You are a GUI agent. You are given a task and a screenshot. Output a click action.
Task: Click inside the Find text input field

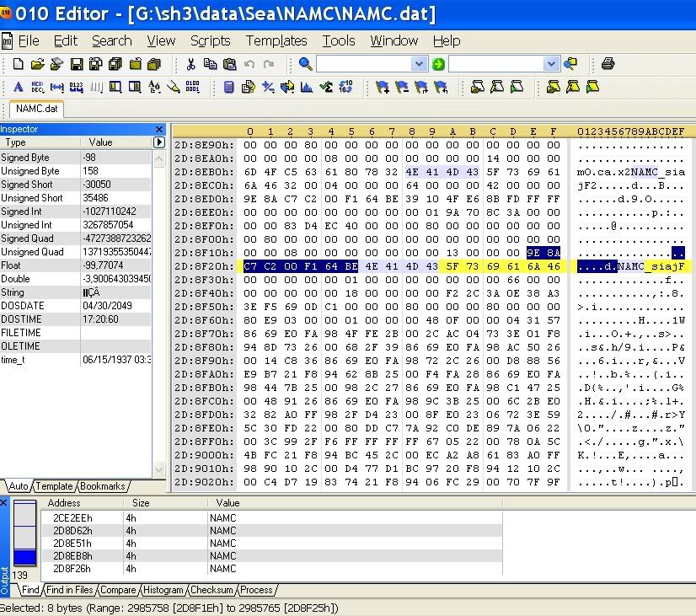[x=363, y=64]
